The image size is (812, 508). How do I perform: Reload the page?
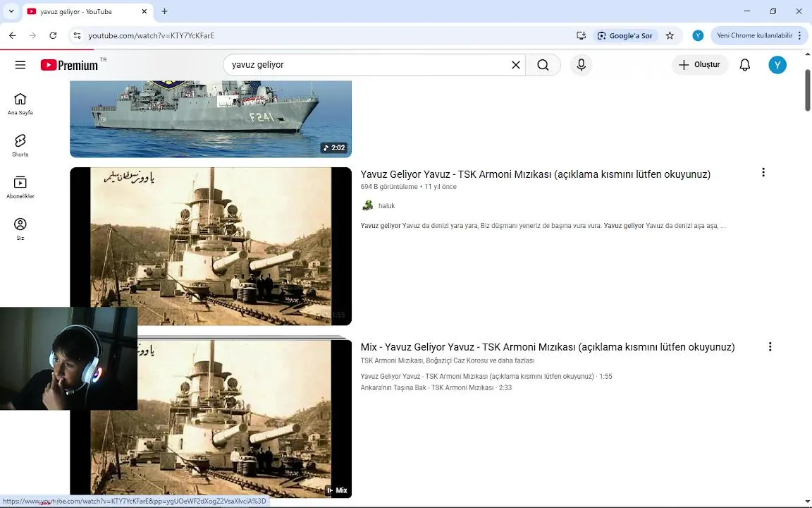pos(53,36)
